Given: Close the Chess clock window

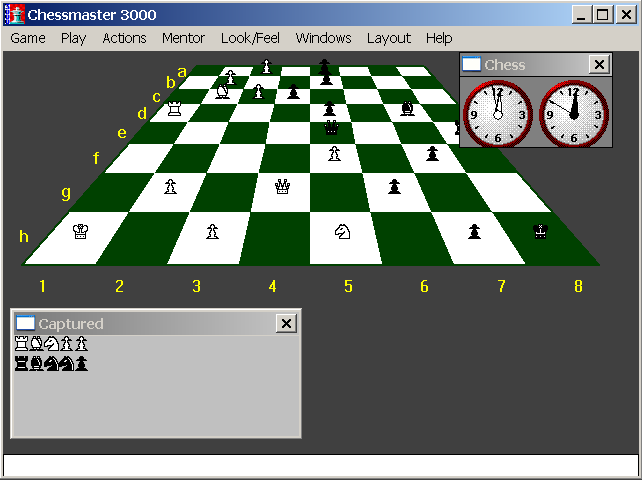Looking at the screenshot, I should point(599,64).
